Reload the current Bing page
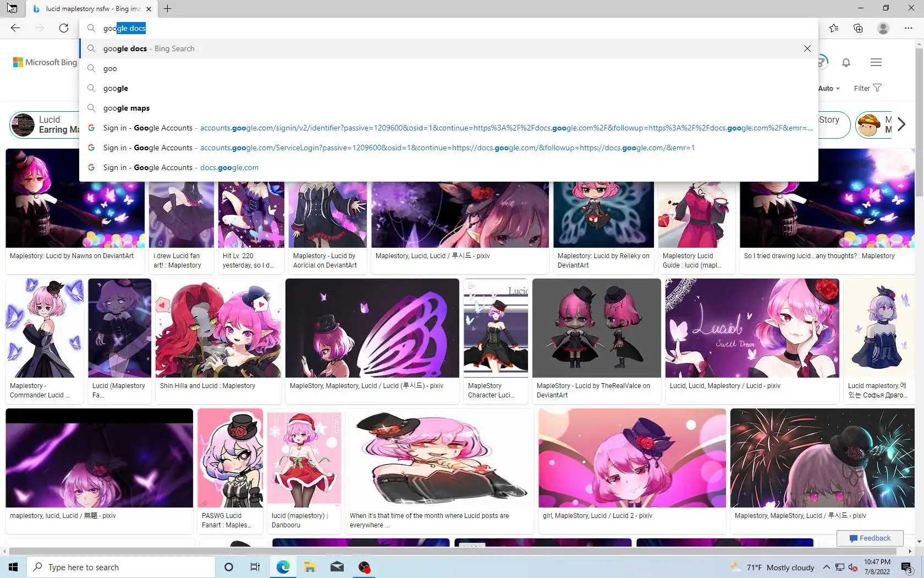The height and width of the screenshot is (578, 924). coord(64,28)
